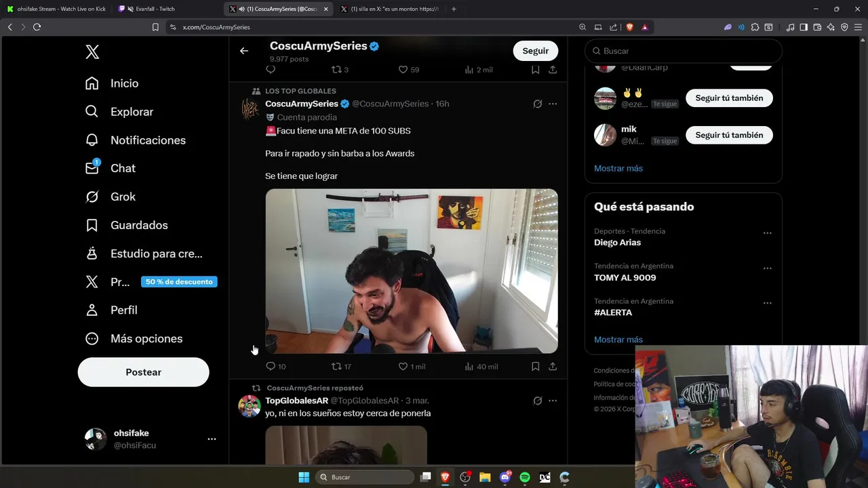Open the browser extensions puzzle icon
Screen dimensions: 868x488
[755, 27]
